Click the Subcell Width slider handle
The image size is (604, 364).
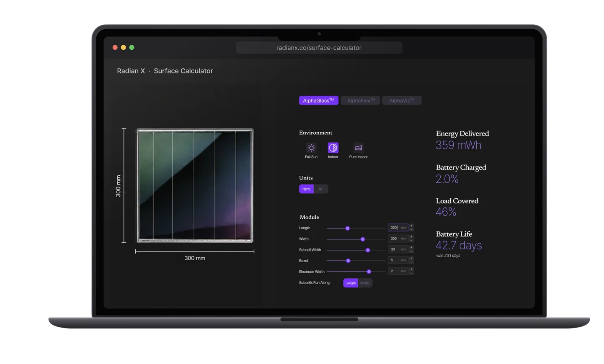[x=368, y=250]
